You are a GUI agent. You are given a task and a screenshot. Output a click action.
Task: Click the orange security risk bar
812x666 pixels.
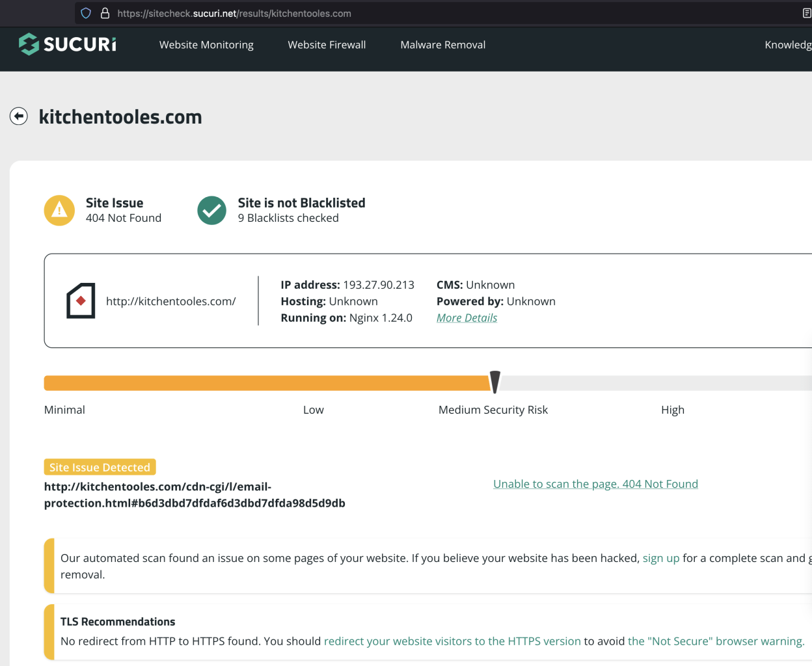267,383
